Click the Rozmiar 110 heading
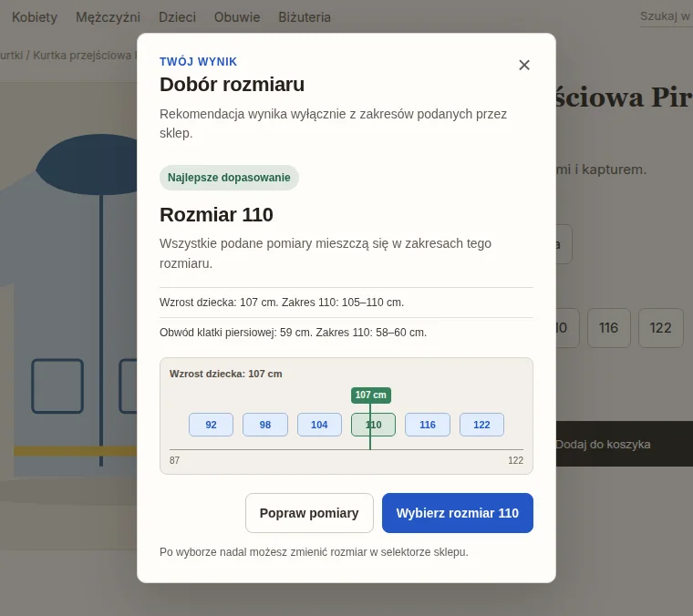 (216, 215)
